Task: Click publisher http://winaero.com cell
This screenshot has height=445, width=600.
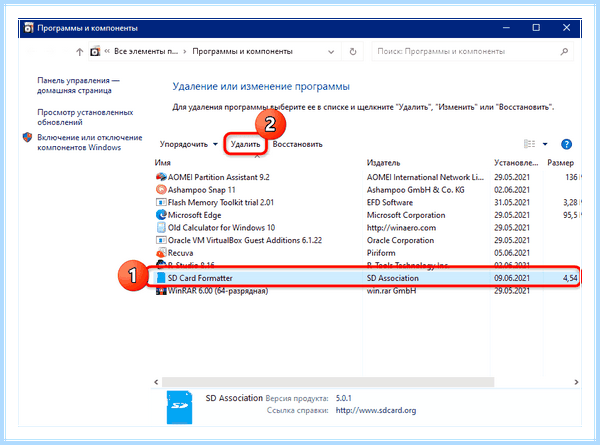Action: [x=401, y=228]
